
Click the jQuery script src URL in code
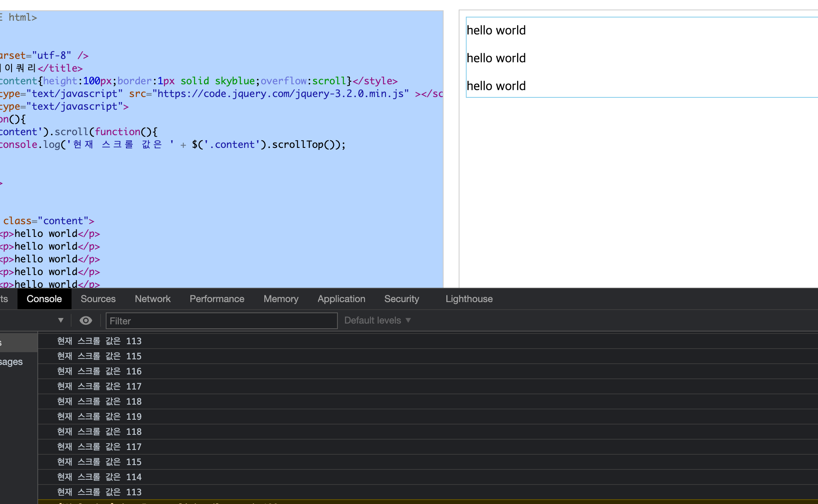pyautogui.click(x=281, y=94)
